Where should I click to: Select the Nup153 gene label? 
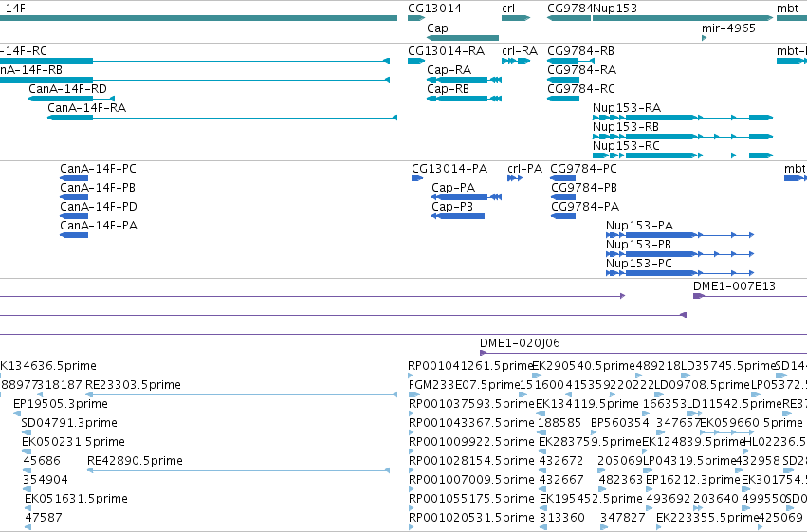(615, 9)
